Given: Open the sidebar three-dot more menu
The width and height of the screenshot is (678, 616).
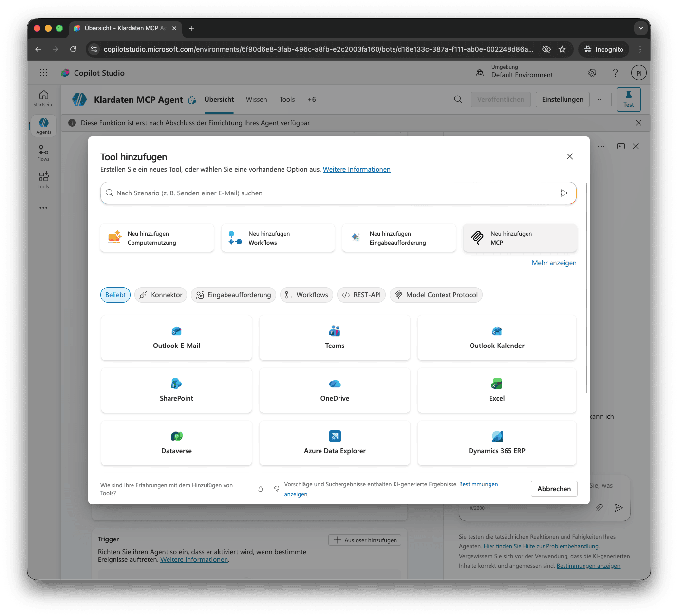Looking at the screenshot, I should coord(43,208).
